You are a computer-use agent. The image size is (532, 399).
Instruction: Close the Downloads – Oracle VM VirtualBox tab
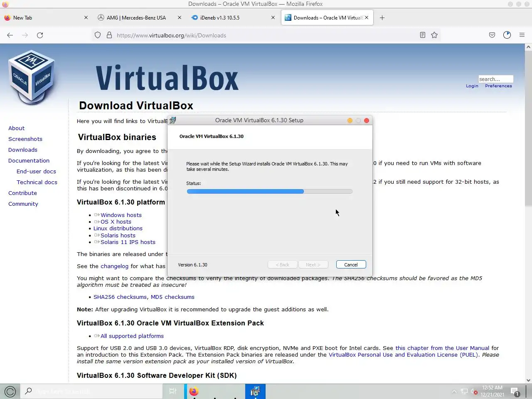coord(367,18)
